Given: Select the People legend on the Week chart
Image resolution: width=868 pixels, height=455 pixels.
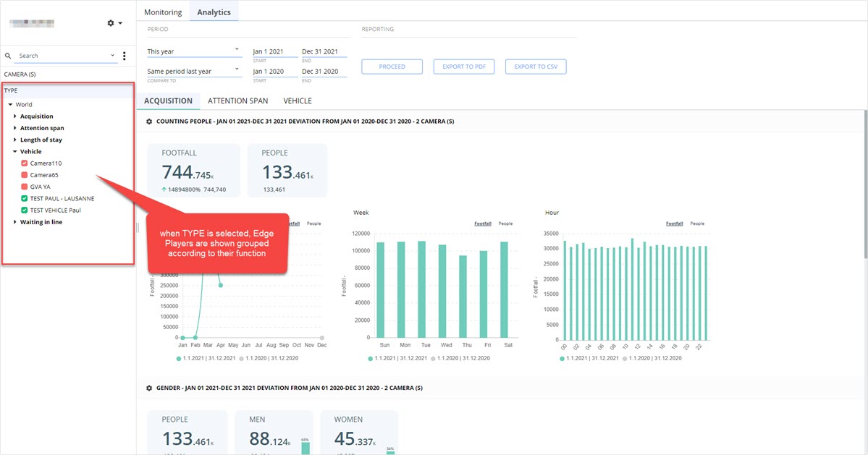Looking at the screenshot, I should [505, 224].
